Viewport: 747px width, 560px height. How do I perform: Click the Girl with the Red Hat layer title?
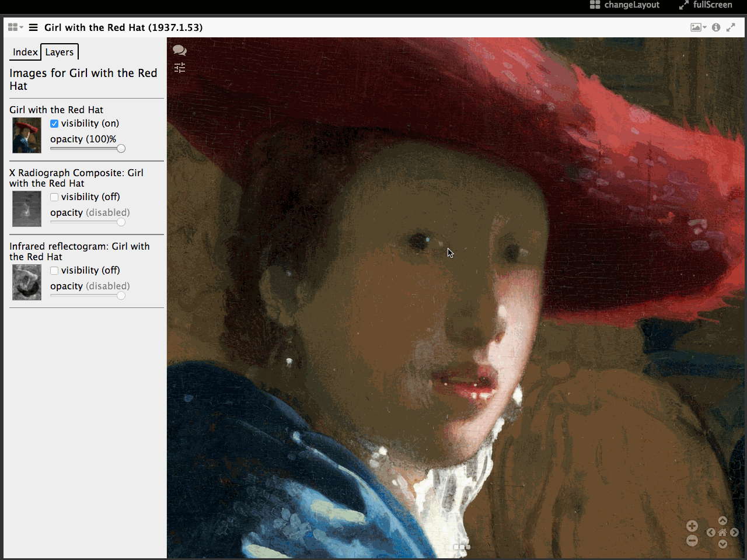pos(56,110)
